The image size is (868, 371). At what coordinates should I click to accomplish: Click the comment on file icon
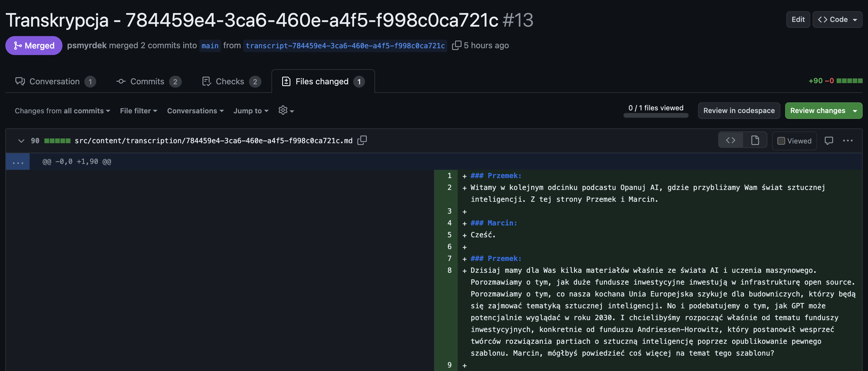829,141
